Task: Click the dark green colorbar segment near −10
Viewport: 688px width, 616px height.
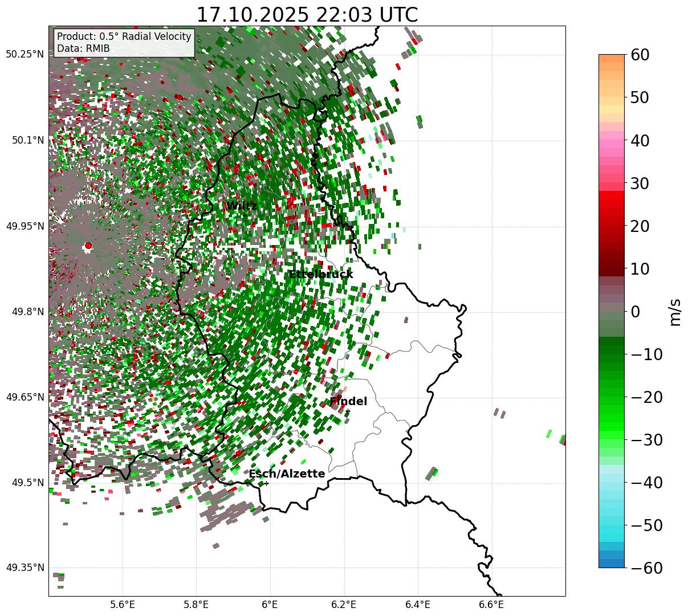Action: 612,349
